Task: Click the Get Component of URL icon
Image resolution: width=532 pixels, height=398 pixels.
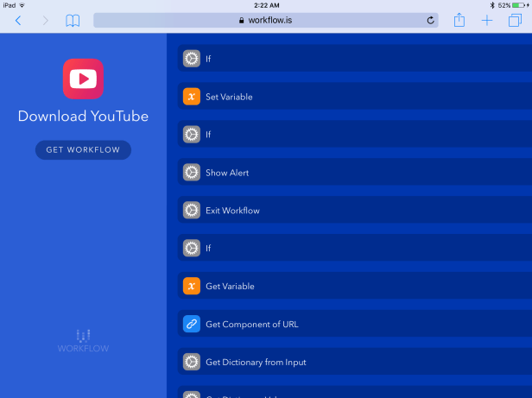Action: [192, 324]
